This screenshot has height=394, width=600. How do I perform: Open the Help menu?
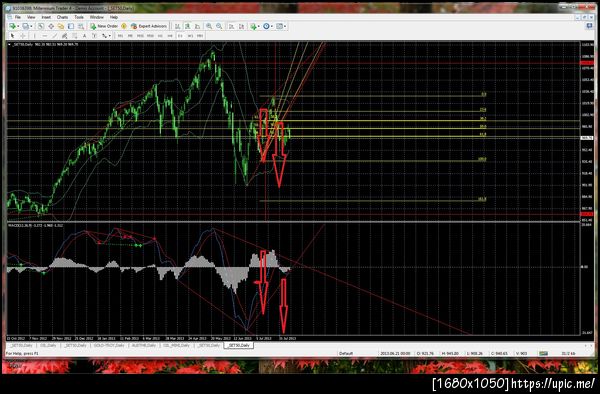(x=114, y=17)
